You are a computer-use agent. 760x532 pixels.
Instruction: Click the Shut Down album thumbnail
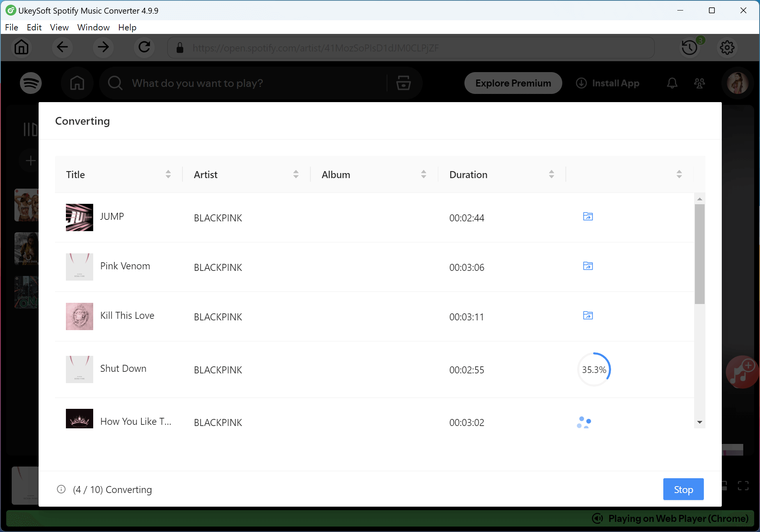79,369
